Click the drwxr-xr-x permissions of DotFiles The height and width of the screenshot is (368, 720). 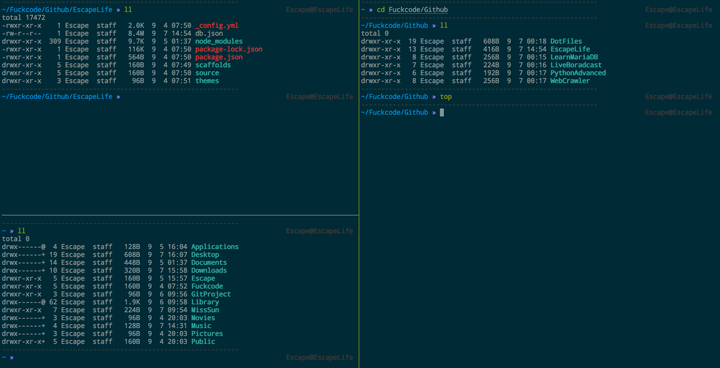click(380, 41)
